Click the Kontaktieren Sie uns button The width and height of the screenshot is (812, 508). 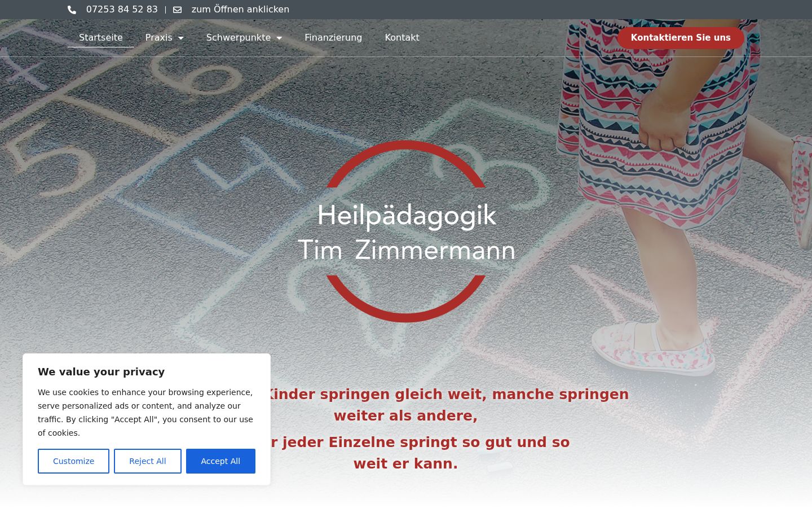(x=681, y=38)
